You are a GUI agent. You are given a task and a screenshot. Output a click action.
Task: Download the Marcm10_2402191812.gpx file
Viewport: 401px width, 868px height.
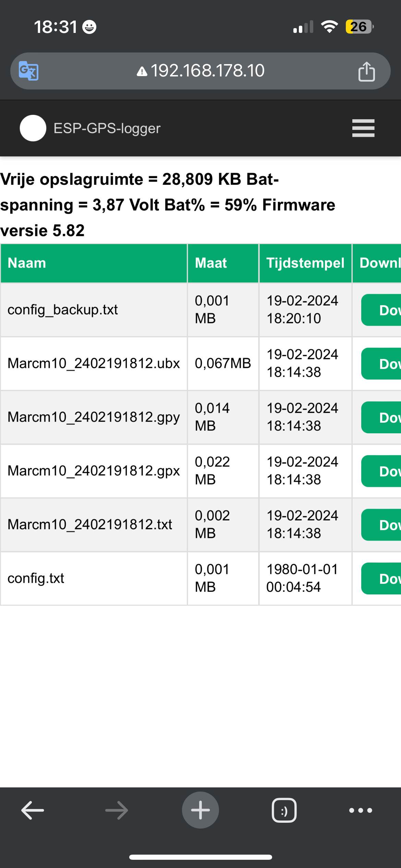(x=381, y=471)
